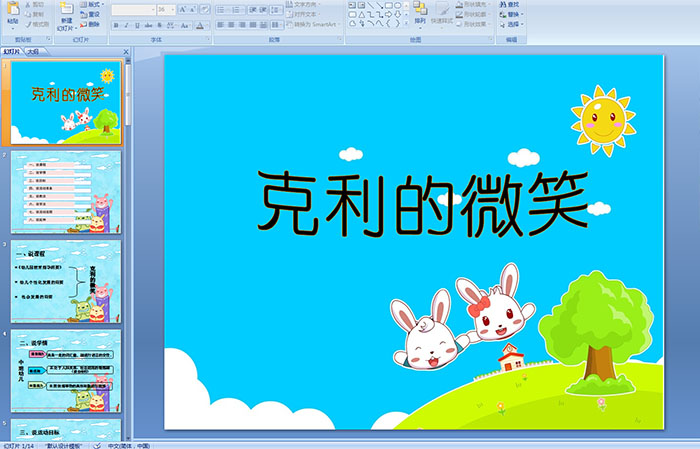This screenshot has width=700, height=449.
Task: Toggle Align Text Left
Action: pos(221,25)
